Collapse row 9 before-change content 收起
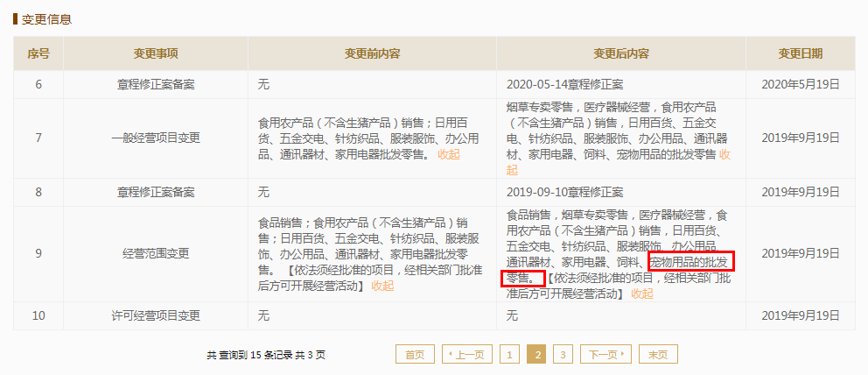This screenshot has width=868, height=375. click(x=382, y=287)
